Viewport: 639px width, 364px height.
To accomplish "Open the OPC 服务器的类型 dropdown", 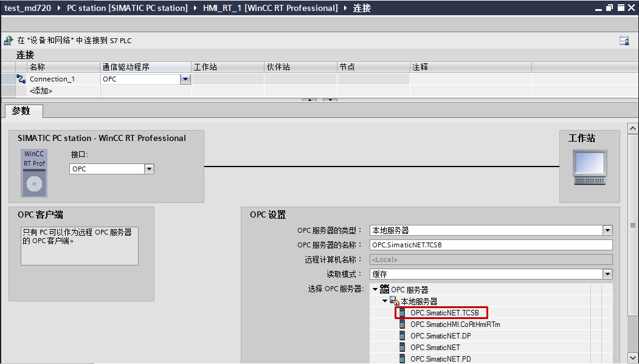I will [607, 230].
